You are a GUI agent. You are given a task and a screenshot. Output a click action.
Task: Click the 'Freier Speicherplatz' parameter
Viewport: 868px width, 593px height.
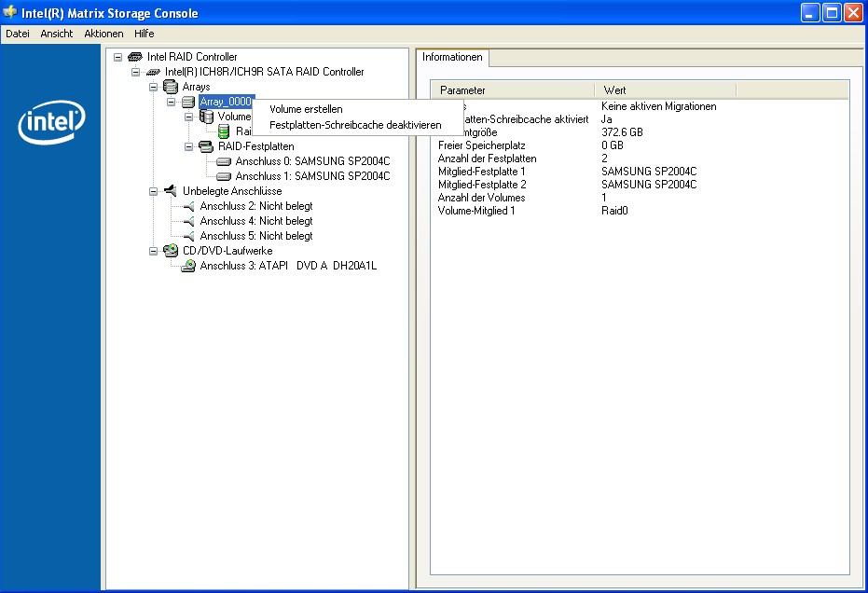tap(482, 145)
